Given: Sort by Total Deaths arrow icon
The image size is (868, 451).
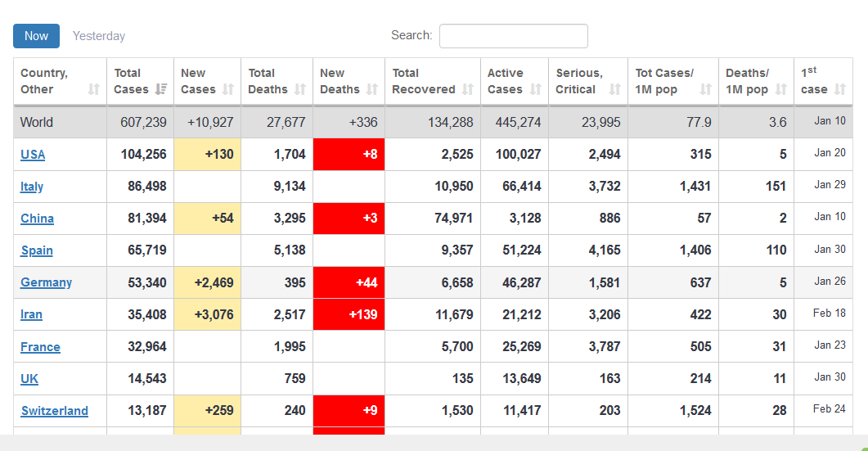Looking at the screenshot, I should 300,89.
